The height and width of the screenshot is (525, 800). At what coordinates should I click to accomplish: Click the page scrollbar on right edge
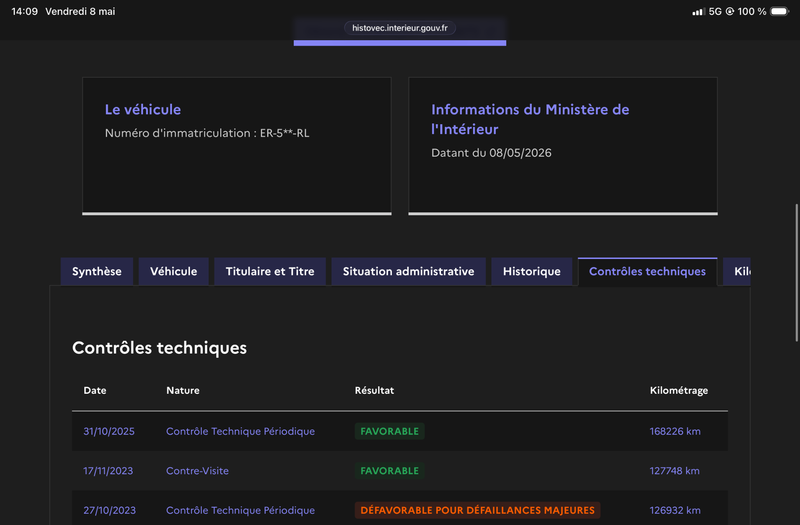tap(796, 273)
